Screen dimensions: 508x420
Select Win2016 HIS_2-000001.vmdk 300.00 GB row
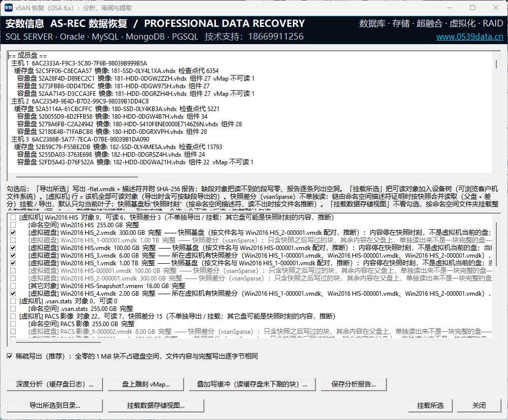pyautogui.click(x=260, y=278)
